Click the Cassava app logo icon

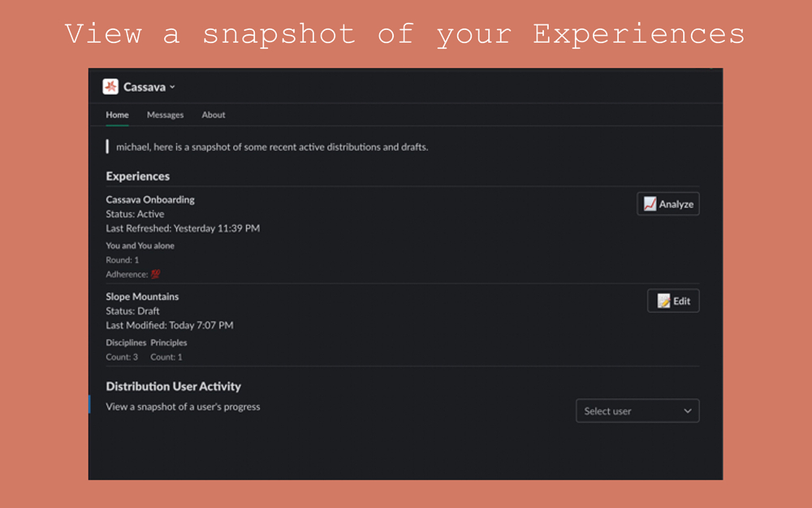coord(110,87)
